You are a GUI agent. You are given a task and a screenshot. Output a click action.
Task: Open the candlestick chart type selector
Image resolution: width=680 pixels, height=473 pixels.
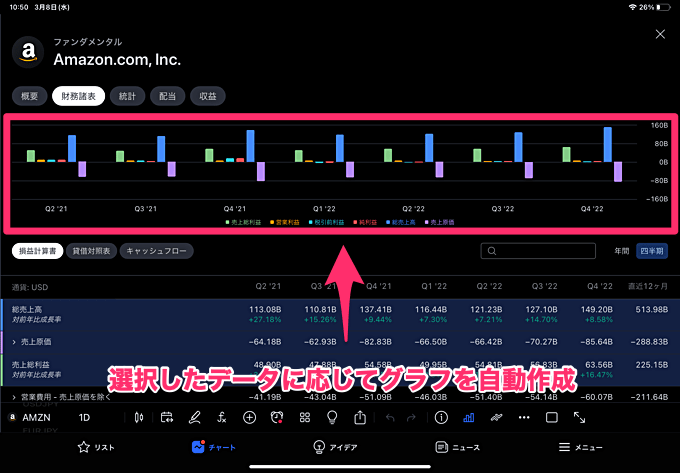click(139, 418)
